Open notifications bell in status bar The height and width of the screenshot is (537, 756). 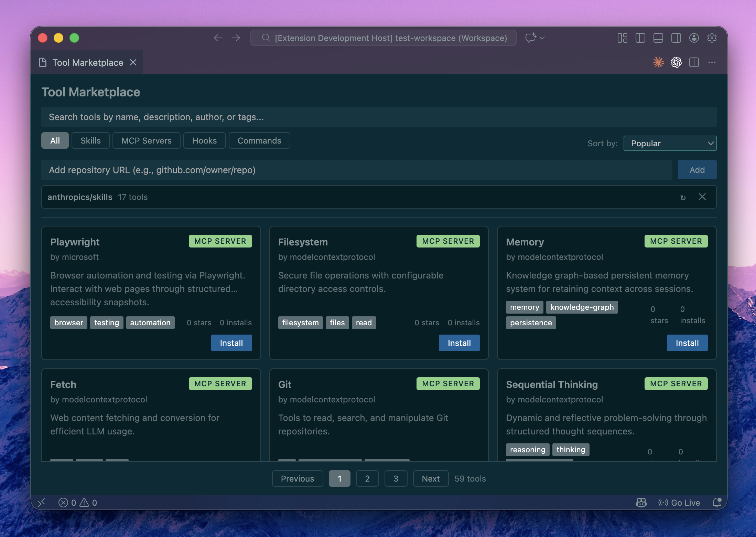717,503
